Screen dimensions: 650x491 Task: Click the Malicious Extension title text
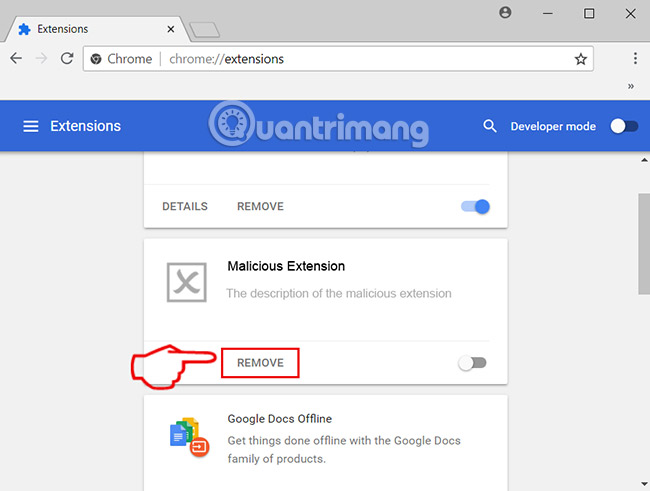tap(286, 266)
